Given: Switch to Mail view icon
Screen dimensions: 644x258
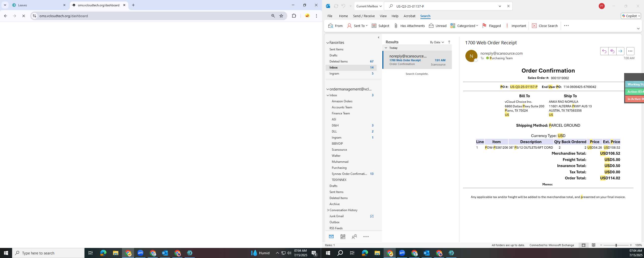Looking at the screenshot, I should tap(331, 237).
